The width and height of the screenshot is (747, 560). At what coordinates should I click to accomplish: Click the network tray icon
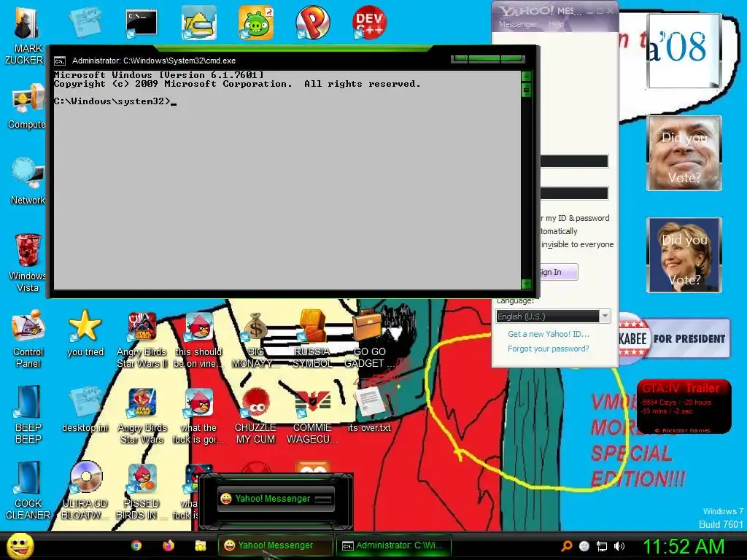click(x=602, y=546)
